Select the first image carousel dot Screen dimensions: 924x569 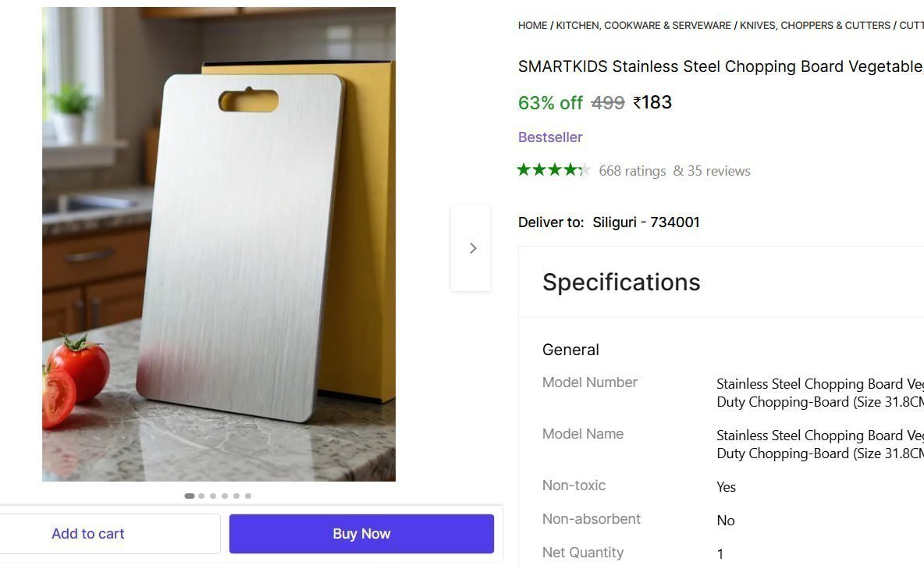pos(190,496)
